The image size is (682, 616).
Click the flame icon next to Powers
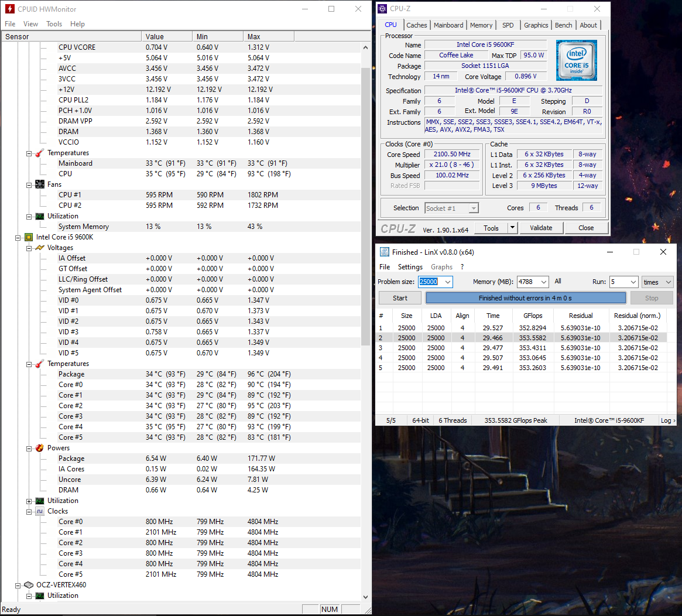(40, 447)
